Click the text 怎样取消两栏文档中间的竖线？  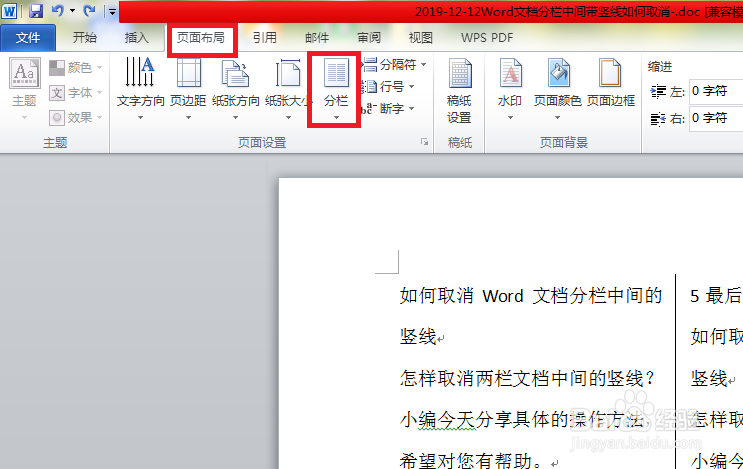point(527,379)
